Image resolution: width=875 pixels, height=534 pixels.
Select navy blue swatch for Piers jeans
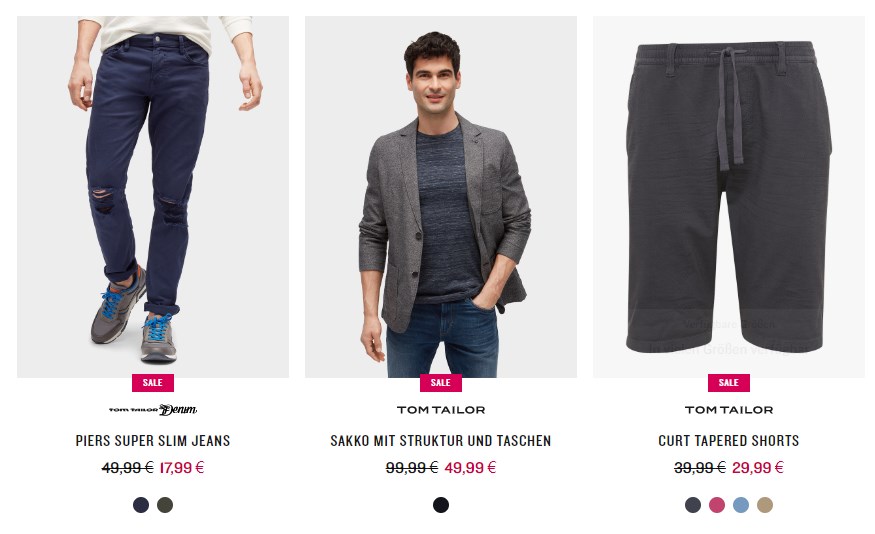141,505
